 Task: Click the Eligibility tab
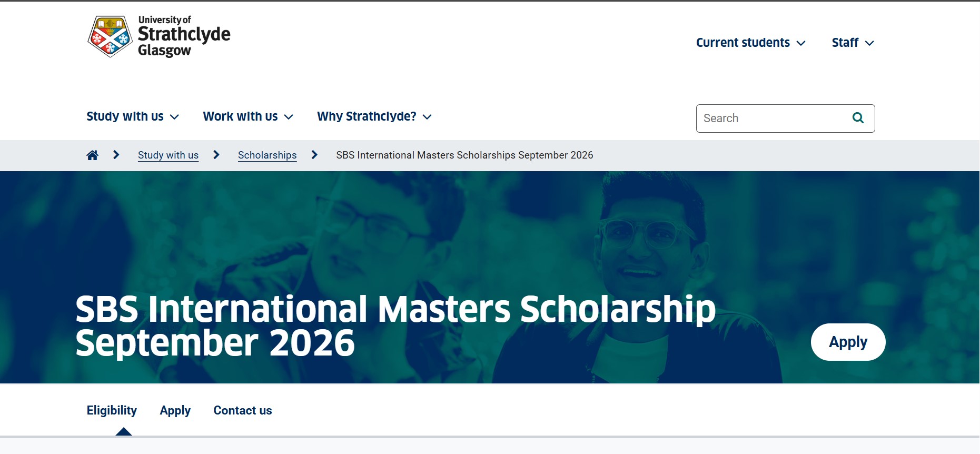111,410
